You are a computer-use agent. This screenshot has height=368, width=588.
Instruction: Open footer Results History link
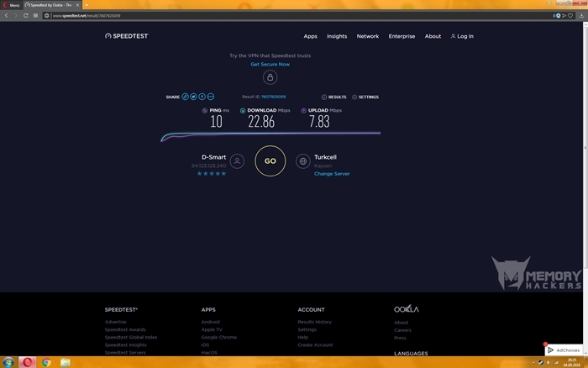(315, 322)
